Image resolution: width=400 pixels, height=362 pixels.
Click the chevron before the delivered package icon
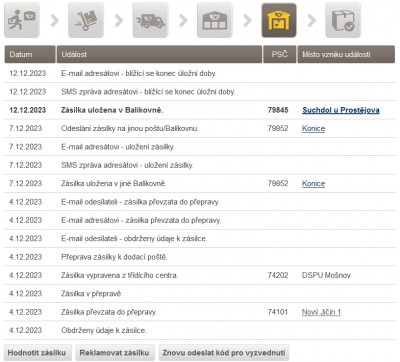coord(312,21)
